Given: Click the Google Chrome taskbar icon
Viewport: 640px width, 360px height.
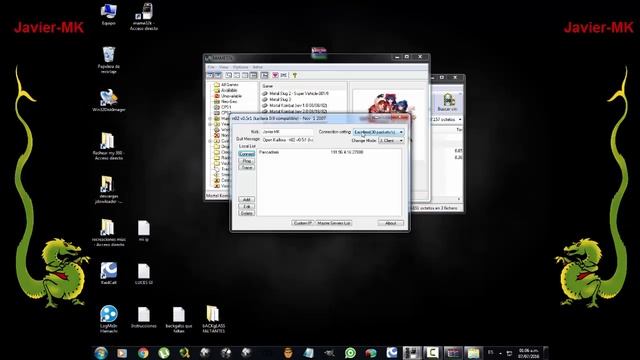Looking at the screenshot, I should pos(143,353).
